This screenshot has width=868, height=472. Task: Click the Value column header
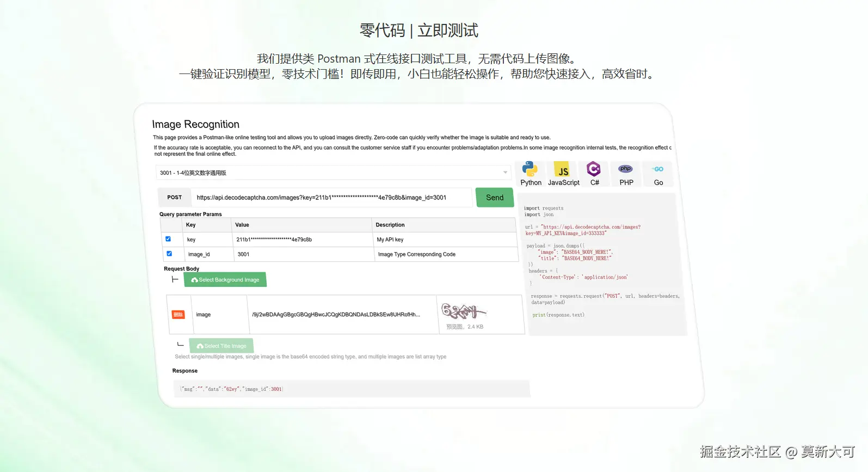coord(302,225)
